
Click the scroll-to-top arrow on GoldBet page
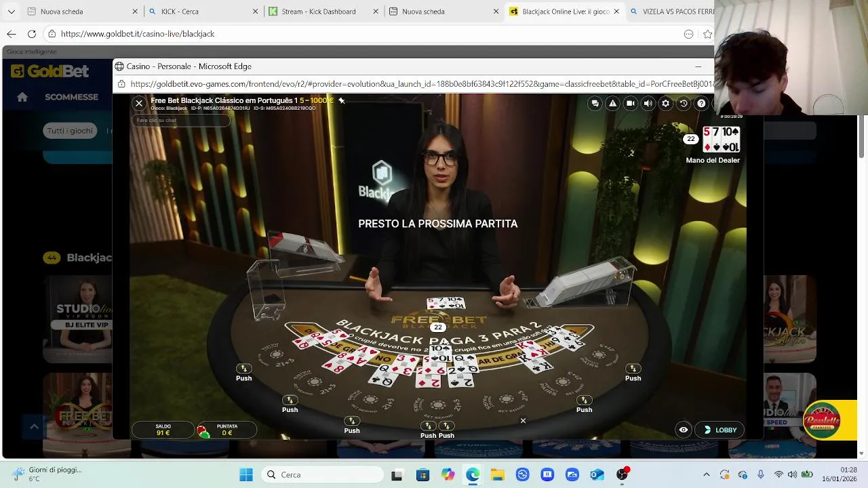point(34,426)
